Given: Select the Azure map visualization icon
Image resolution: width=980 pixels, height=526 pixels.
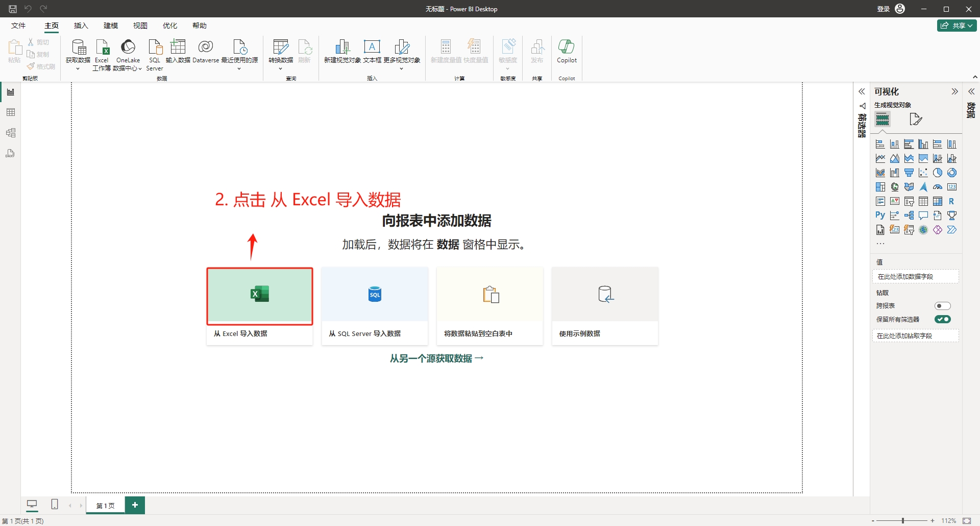Looking at the screenshot, I should click(923, 187).
